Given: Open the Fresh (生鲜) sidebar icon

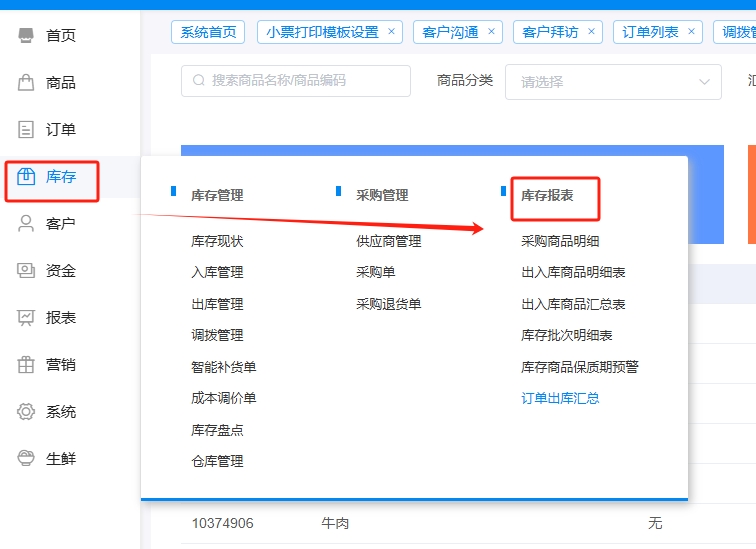Looking at the screenshot, I should 27,459.
